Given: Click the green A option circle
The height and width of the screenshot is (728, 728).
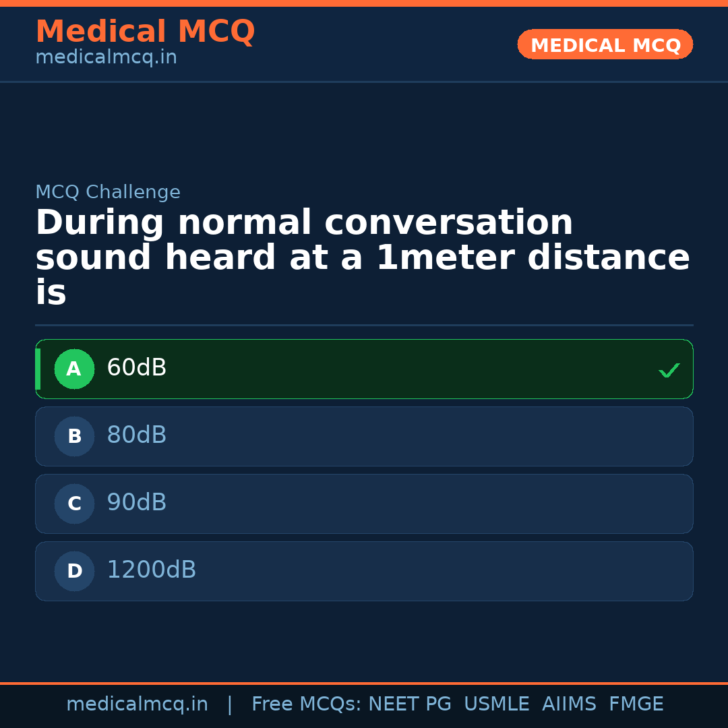Looking at the screenshot, I should (74, 369).
